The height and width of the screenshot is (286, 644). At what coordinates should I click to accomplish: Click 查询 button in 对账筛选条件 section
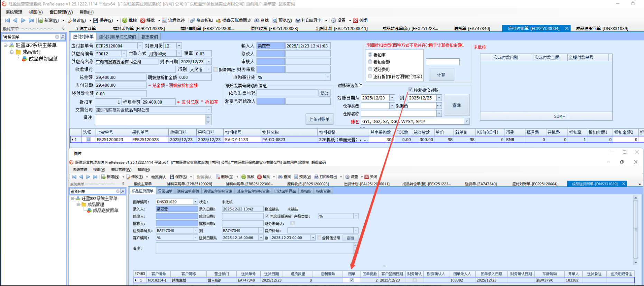click(457, 105)
